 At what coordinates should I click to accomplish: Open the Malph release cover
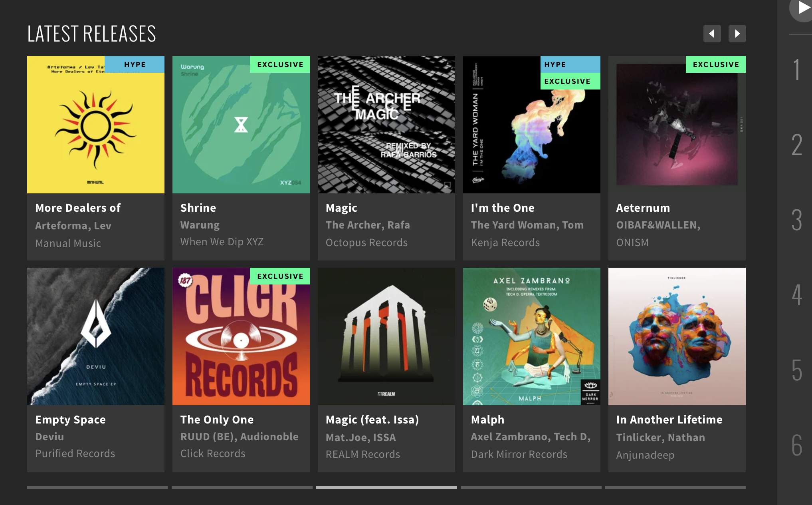click(532, 336)
